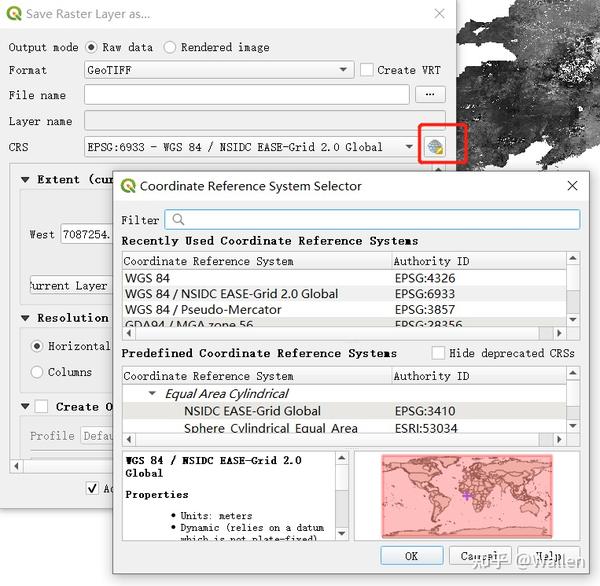Collapse the Extent section

click(x=25, y=180)
